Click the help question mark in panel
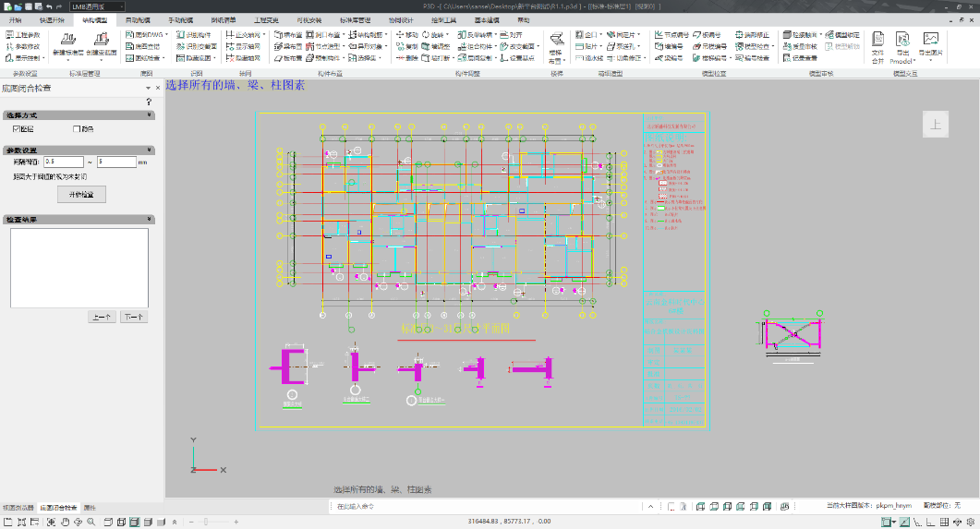 pyautogui.click(x=148, y=101)
